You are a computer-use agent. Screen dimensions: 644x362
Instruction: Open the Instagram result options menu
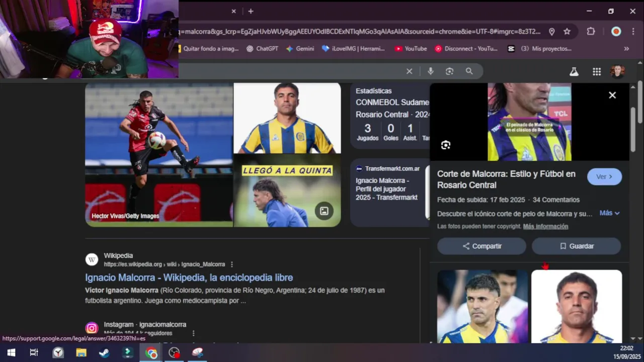tap(193, 333)
